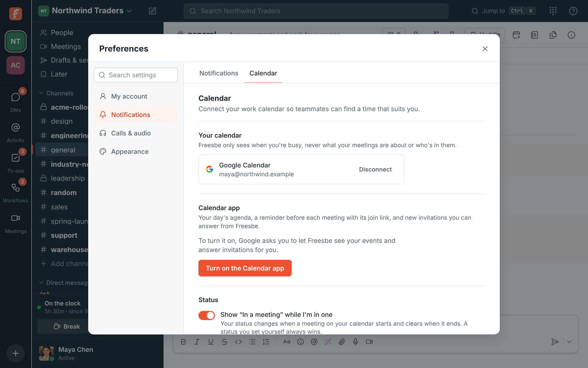Disconnect Google Calendar
Image resolution: width=588 pixels, height=368 pixels.
tap(375, 169)
